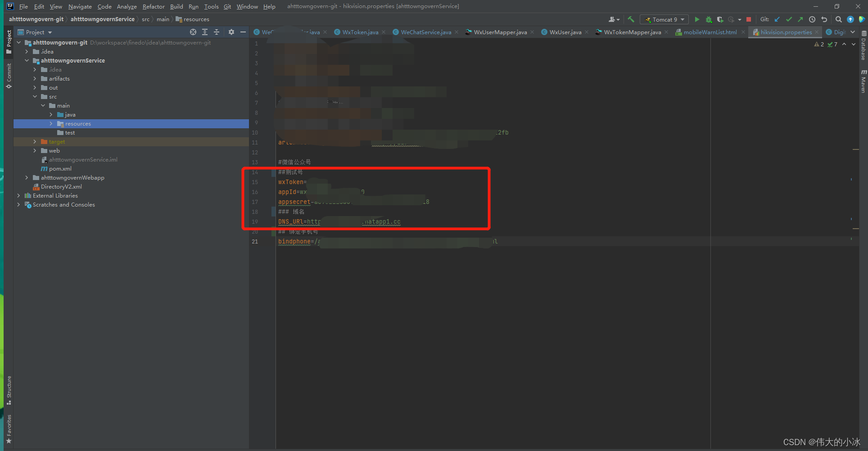Image resolution: width=868 pixels, height=451 pixels.
Task: Open the Commit tool window
Action: (x=9, y=76)
